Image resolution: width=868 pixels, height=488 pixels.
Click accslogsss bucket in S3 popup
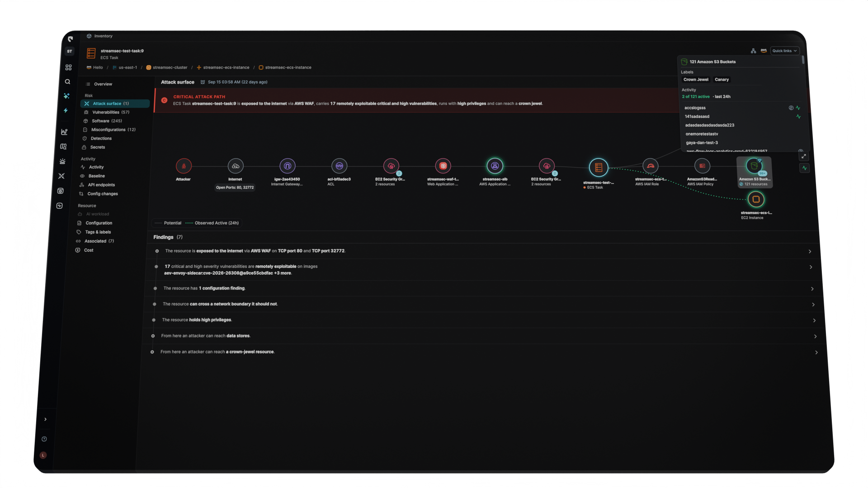click(695, 108)
